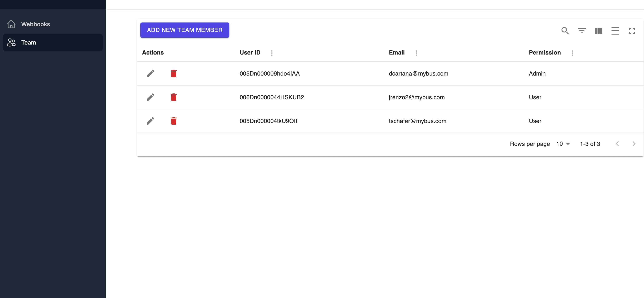Screen dimensions: 644x298
Task: Open show/hide columns icon
Action: (x=598, y=31)
